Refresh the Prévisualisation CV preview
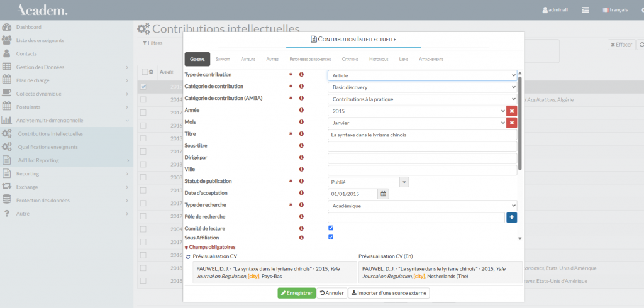 pos(187,256)
